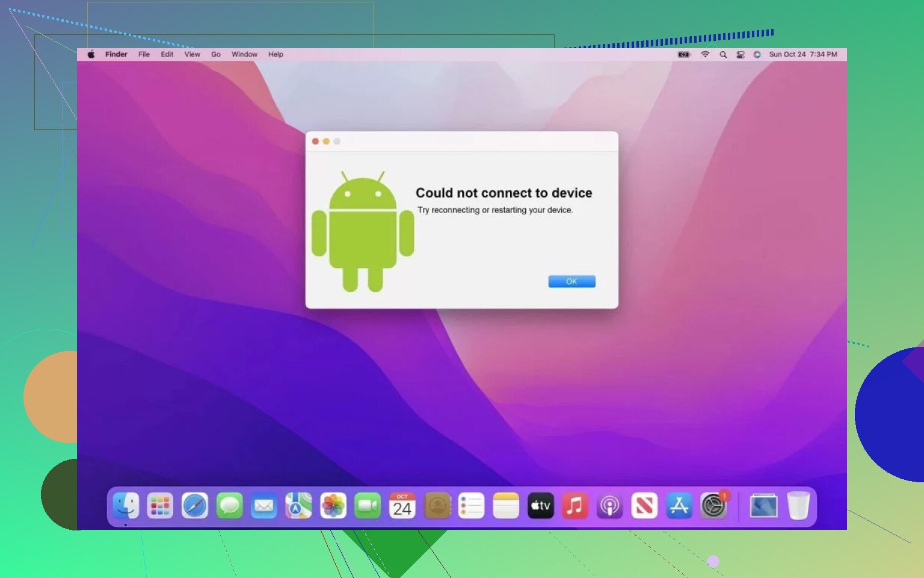This screenshot has height=578, width=924.
Task: Open Calendar showing Oct 24
Action: coord(402,506)
